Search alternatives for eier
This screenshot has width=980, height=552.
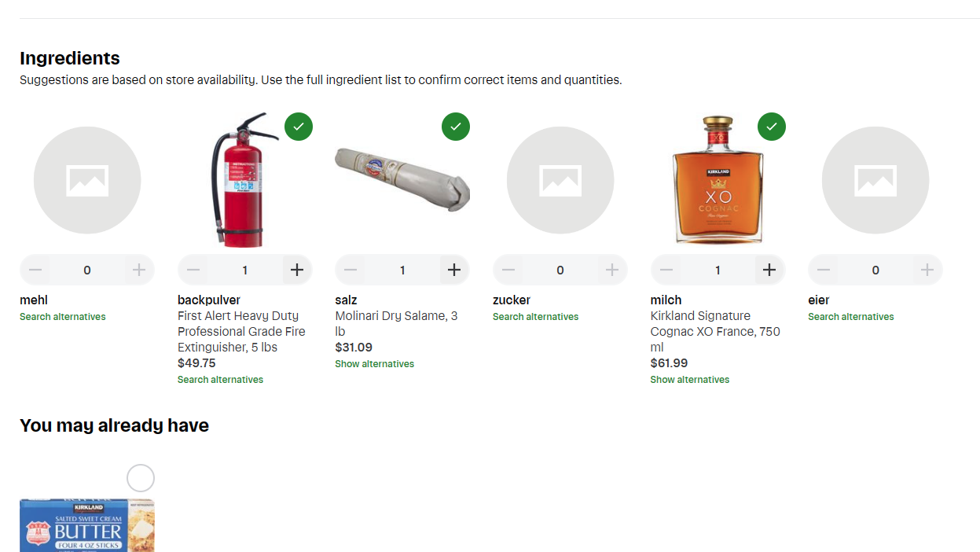(850, 317)
